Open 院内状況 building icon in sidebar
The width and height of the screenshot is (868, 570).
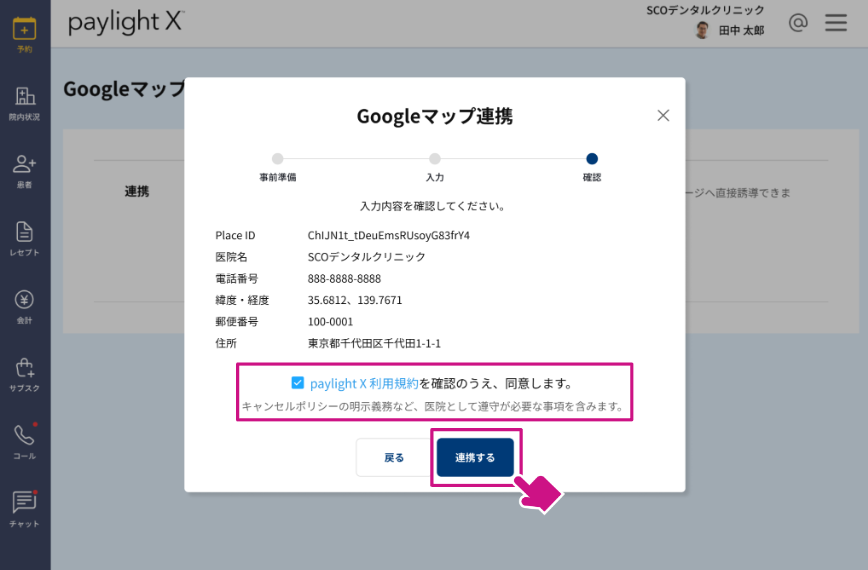pyautogui.click(x=24, y=96)
